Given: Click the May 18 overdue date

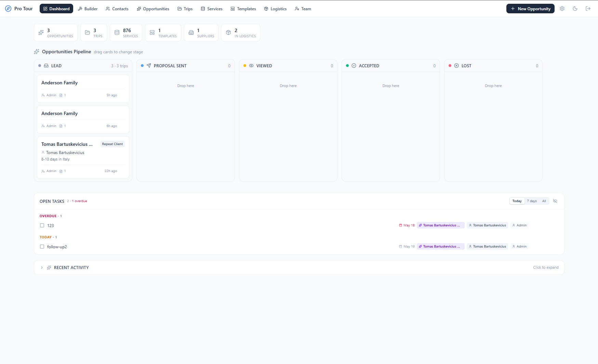Looking at the screenshot, I should coord(407,225).
